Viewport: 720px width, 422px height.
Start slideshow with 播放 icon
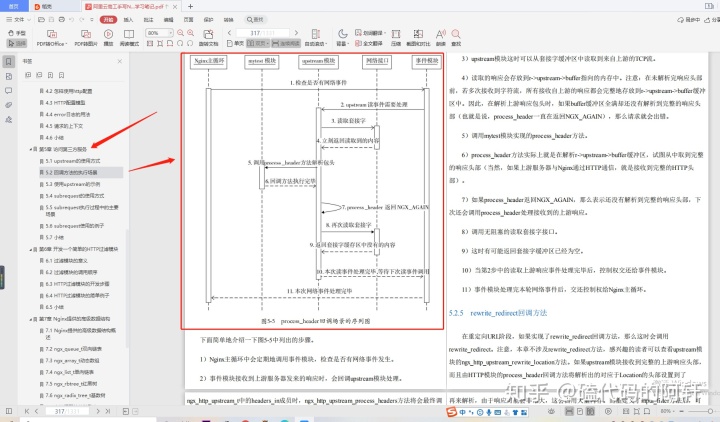(108, 38)
